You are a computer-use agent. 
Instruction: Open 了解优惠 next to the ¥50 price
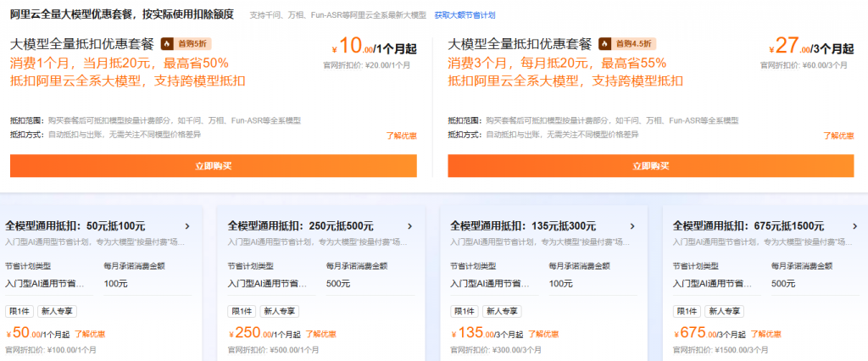pos(90,334)
